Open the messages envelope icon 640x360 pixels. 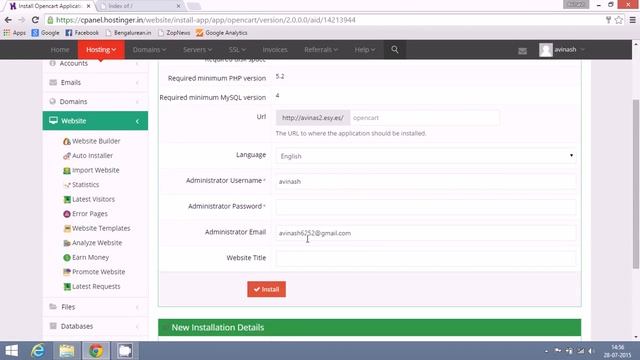click(522, 51)
